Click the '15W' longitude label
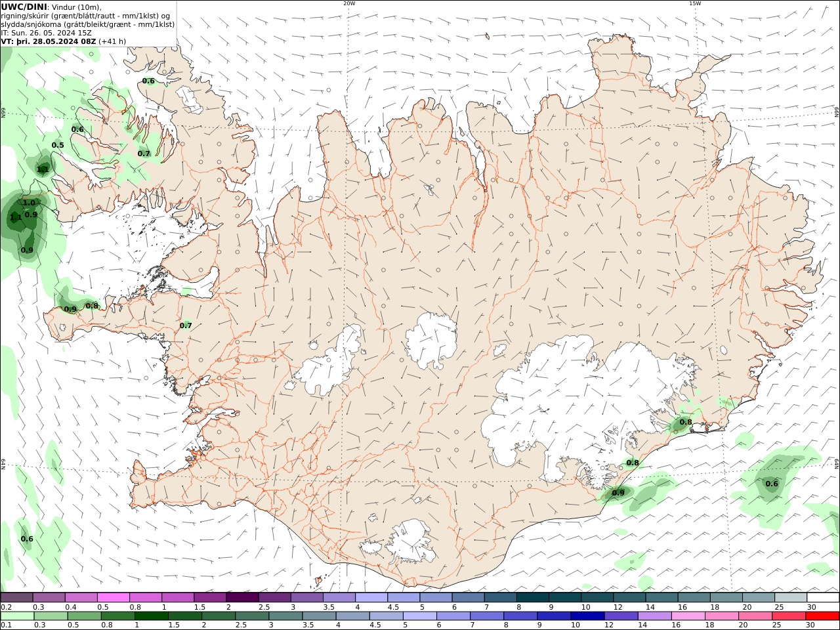 [x=695, y=3]
